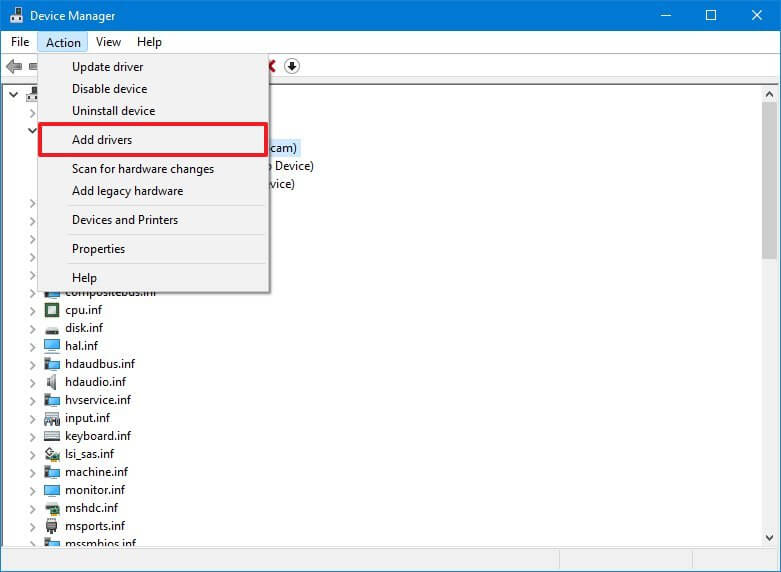Click the msports.inf port icon
The width and height of the screenshot is (781, 572).
(52, 526)
